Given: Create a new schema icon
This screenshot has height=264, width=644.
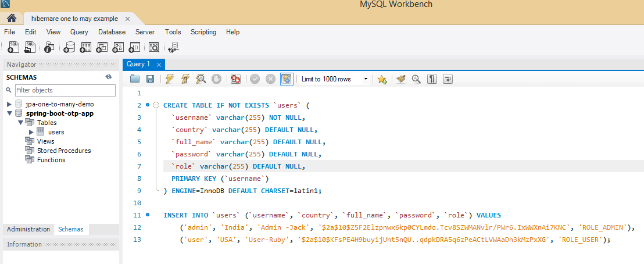Looking at the screenshot, I should [x=69, y=47].
